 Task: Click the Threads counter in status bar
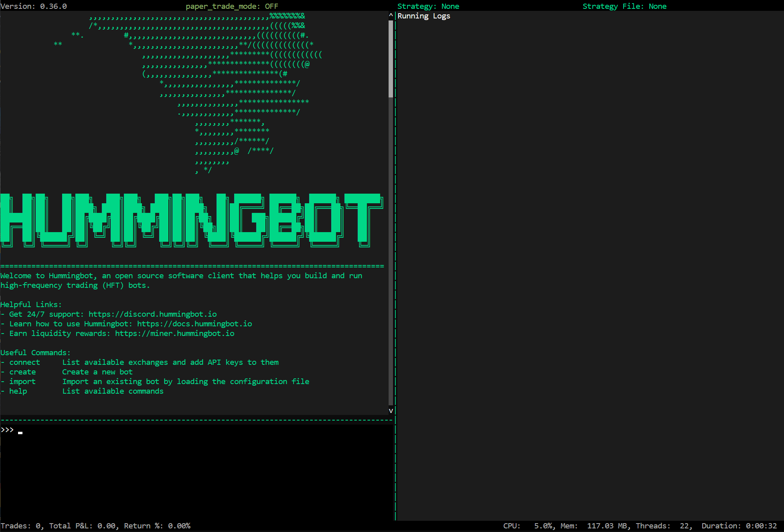(x=662, y=526)
